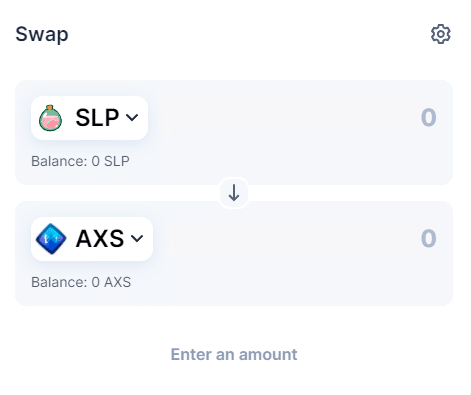Image resolution: width=471 pixels, height=395 pixels.
Task: Select the SLP token label text
Action: pos(97,118)
